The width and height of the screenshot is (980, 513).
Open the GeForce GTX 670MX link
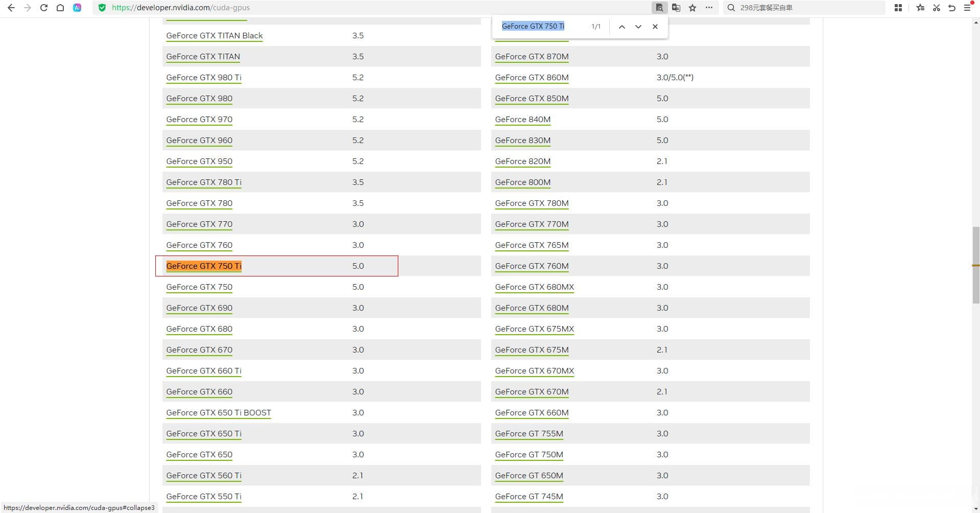click(x=535, y=370)
